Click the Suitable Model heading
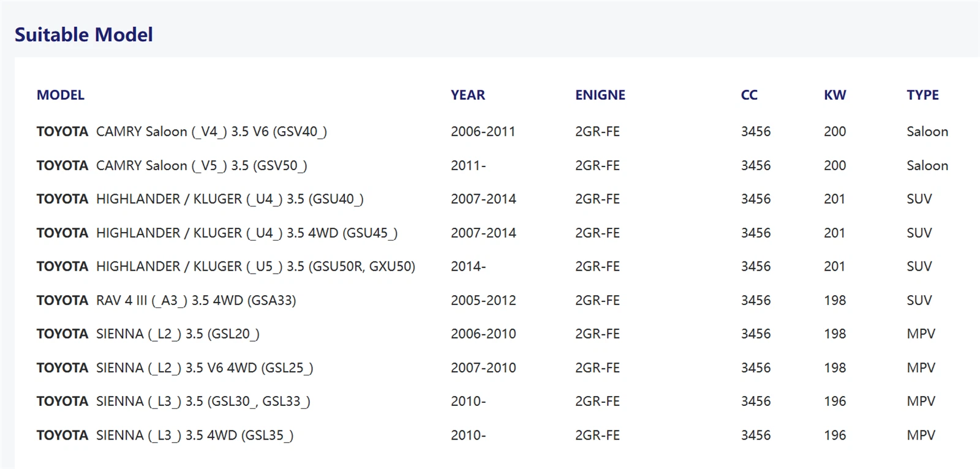The height and width of the screenshot is (469, 980). click(84, 35)
